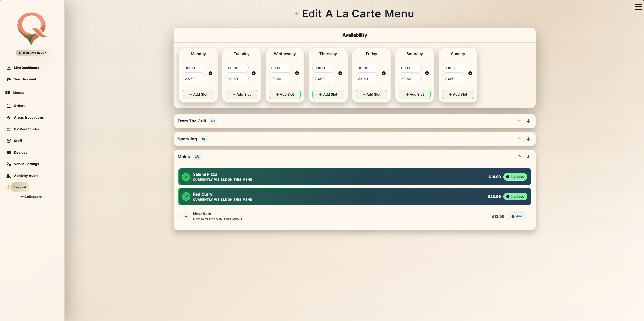Screen dimensions: 644x321
Task: Remove Friday's time slot
Action: 384,73
